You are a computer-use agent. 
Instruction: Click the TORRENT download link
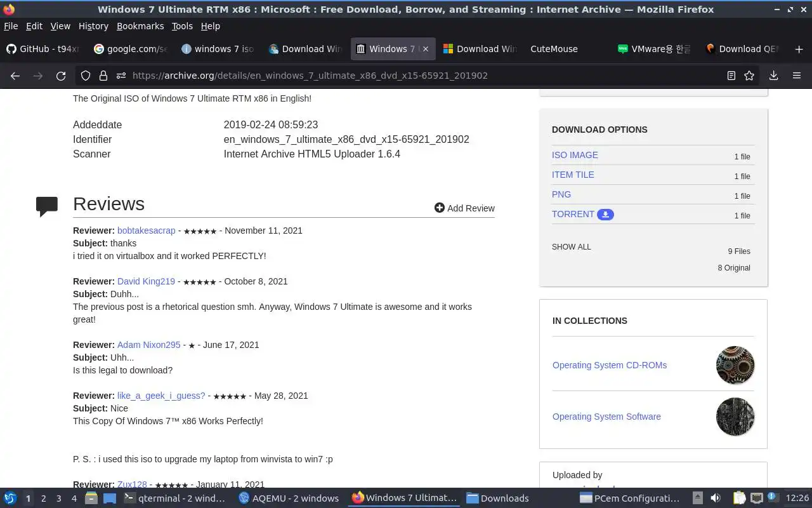click(573, 214)
